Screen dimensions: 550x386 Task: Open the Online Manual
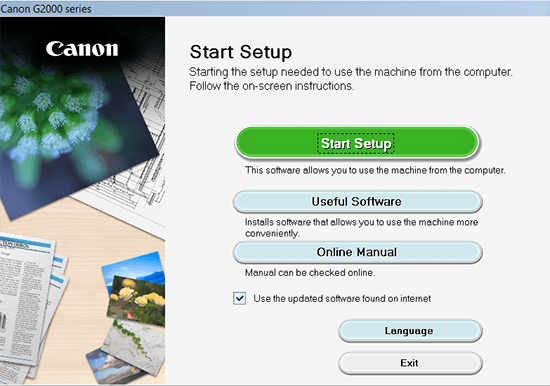tap(357, 252)
